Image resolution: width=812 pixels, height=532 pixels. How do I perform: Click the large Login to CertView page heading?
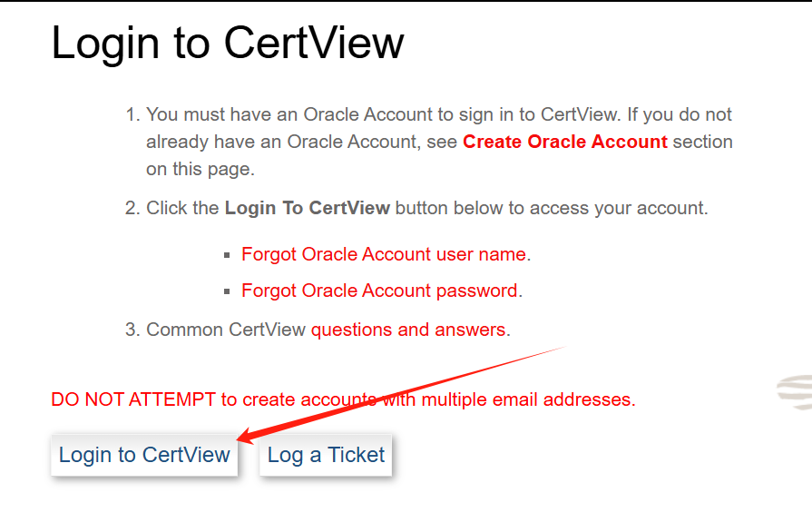227,43
